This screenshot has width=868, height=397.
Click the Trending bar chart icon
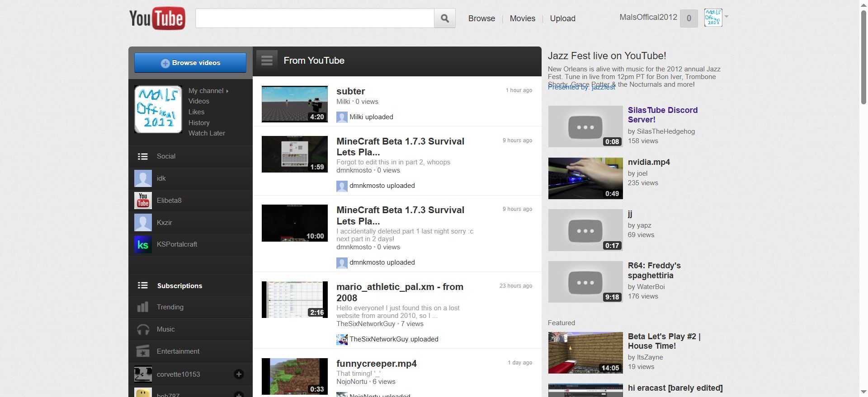(143, 307)
